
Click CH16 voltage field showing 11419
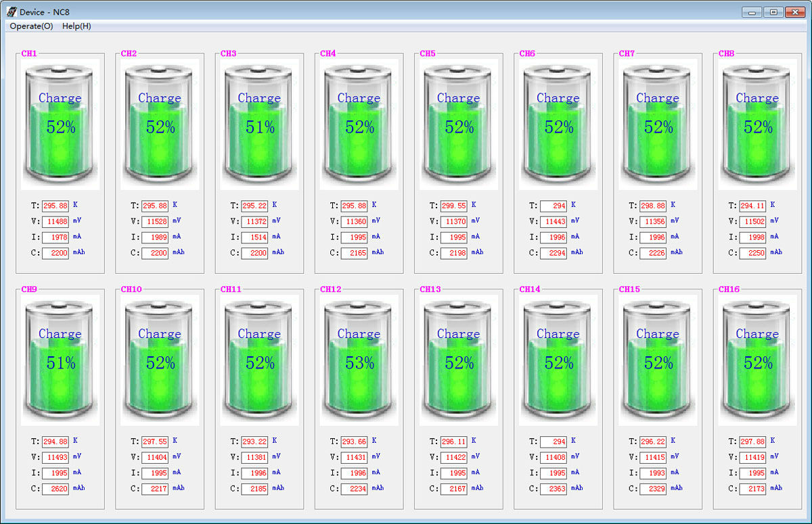pos(752,458)
